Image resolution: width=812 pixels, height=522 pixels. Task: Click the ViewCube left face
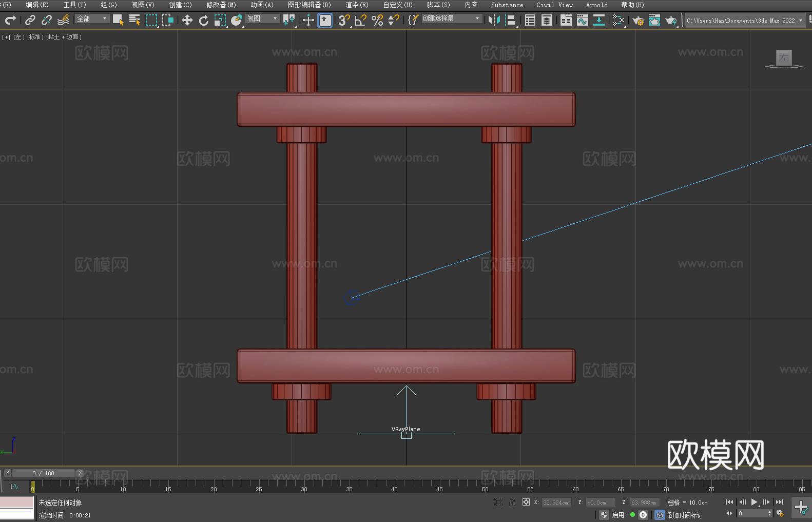click(x=784, y=57)
